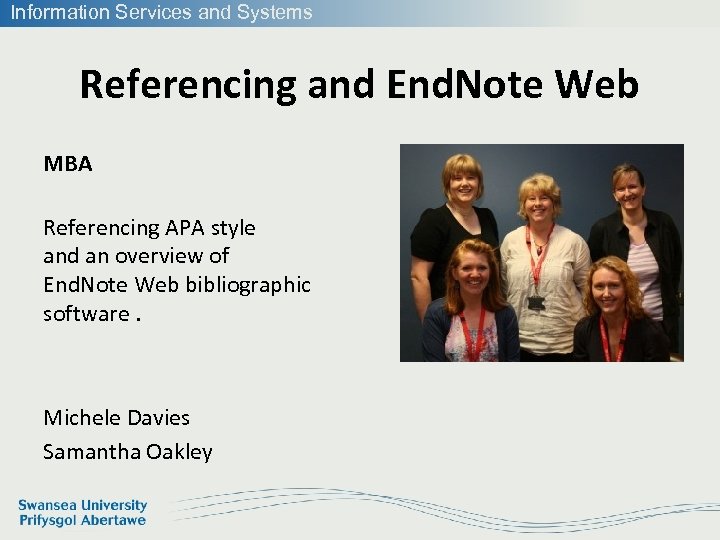
Task: Click the line 'and an overview of'
Action: tap(136, 256)
